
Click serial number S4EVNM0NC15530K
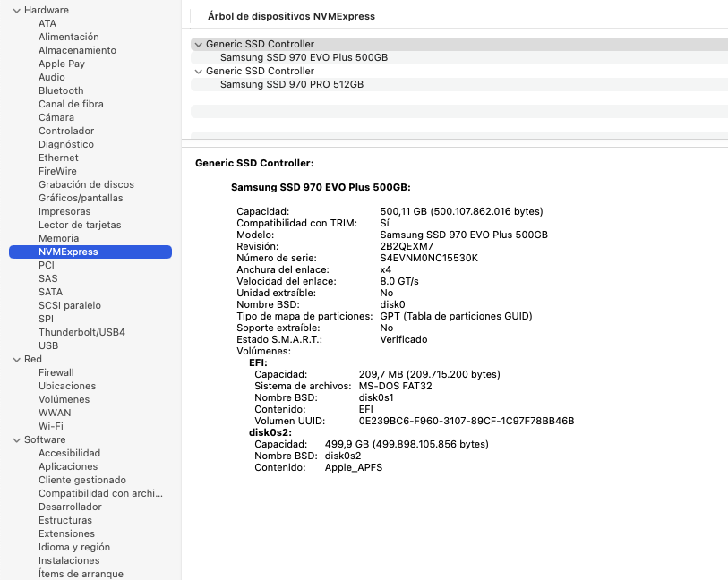point(429,259)
